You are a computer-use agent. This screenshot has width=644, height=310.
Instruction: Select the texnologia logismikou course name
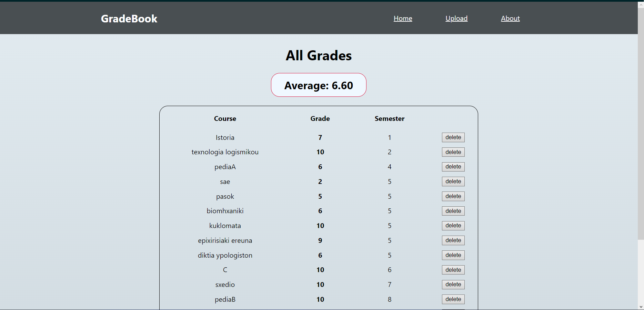[x=225, y=152]
